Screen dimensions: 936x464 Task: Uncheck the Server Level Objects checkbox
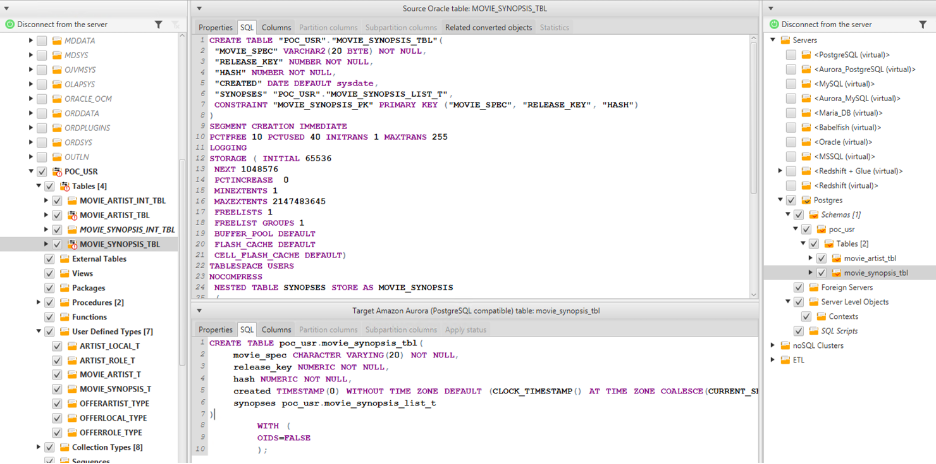coord(799,302)
